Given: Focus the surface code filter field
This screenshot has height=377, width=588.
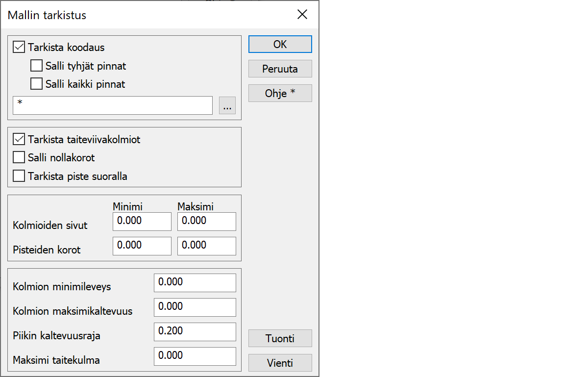Looking at the screenshot, I should pos(113,105).
